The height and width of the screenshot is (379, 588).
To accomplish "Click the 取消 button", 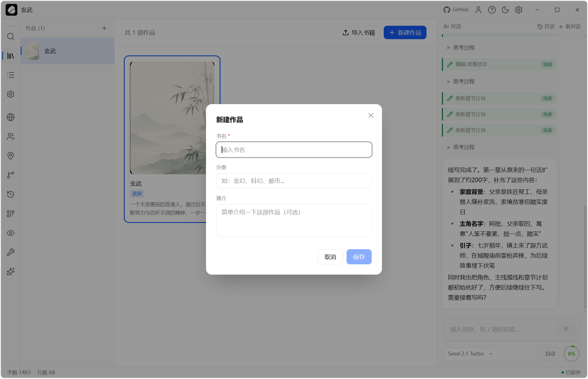I will (x=330, y=257).
